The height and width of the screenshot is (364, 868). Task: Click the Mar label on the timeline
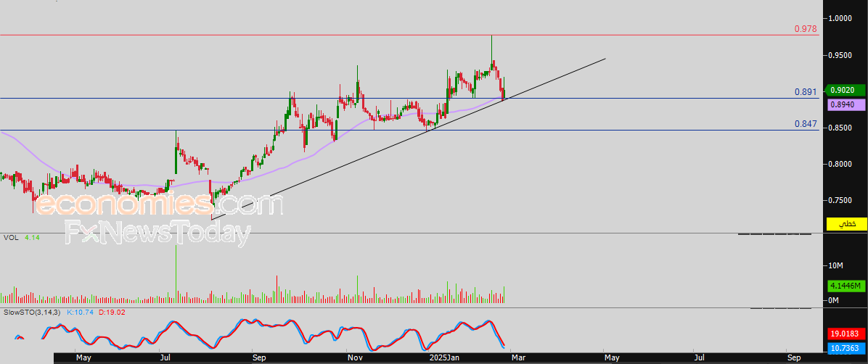click(x=519, y=358)
